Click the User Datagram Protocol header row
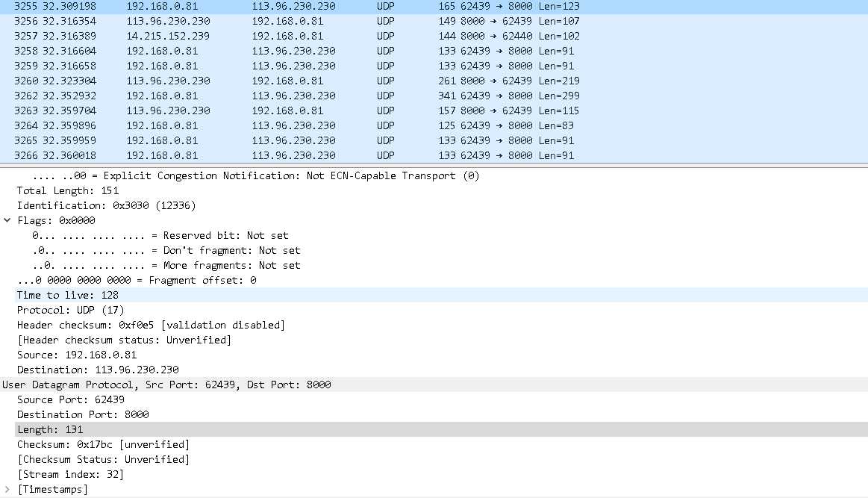Viewport: 868px width, 498px height. [x=434, y=385]
